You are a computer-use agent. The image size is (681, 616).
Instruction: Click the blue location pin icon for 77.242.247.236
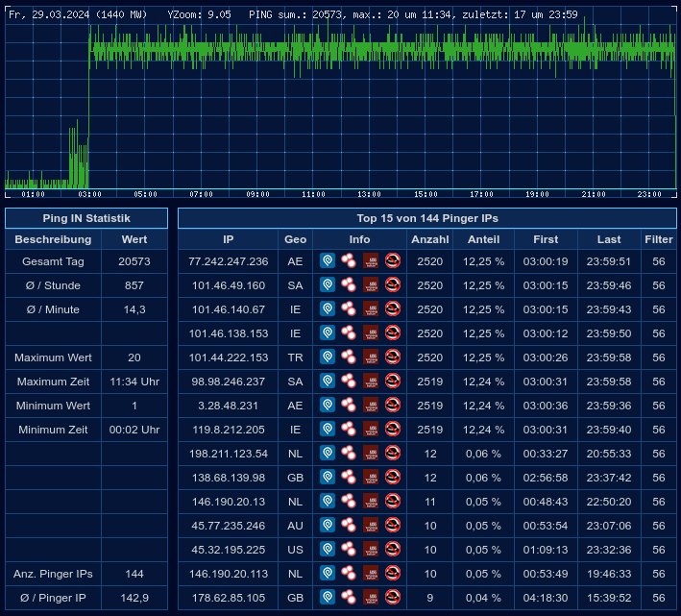328,260
